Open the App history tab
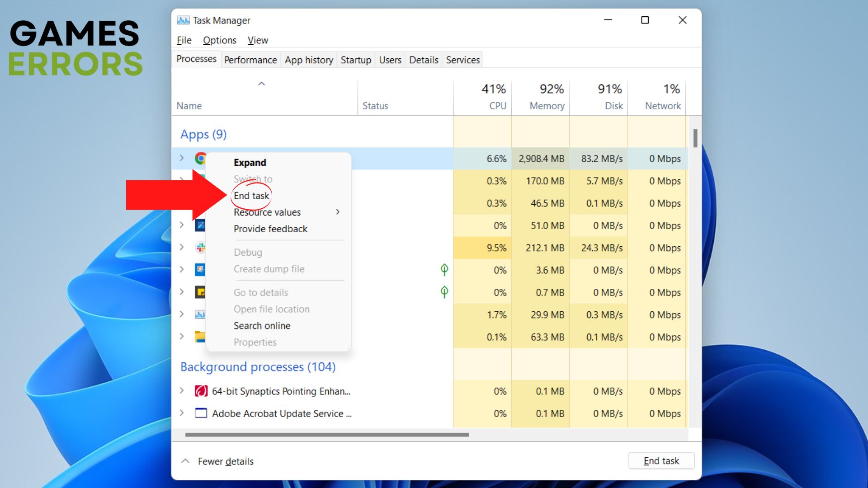The image size is (868, 488). [307, 60]
